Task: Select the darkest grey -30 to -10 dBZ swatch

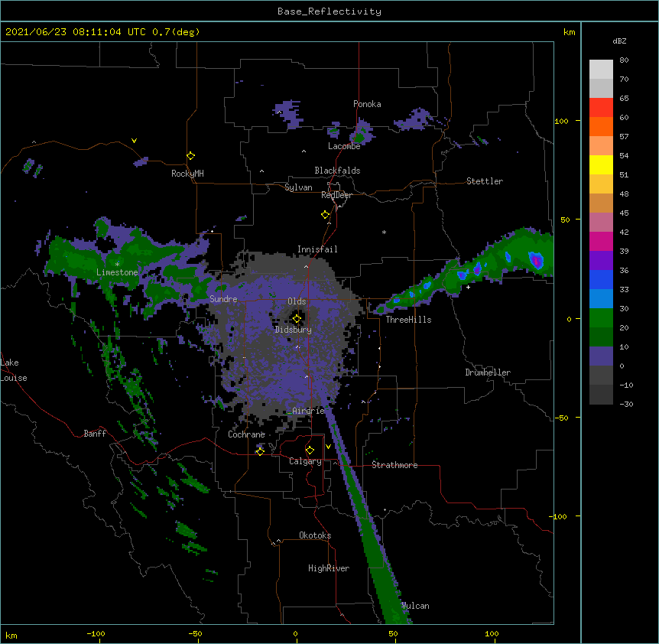Action: tap(601, 395)
